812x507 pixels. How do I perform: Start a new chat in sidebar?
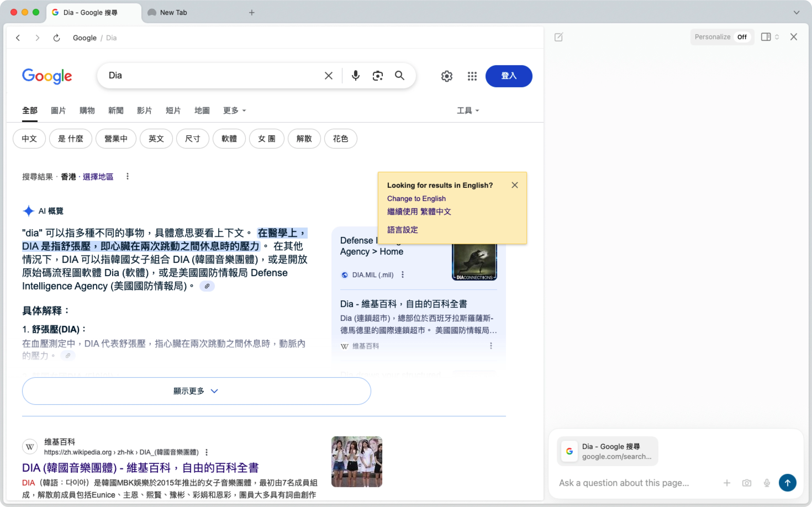[558, 37]
